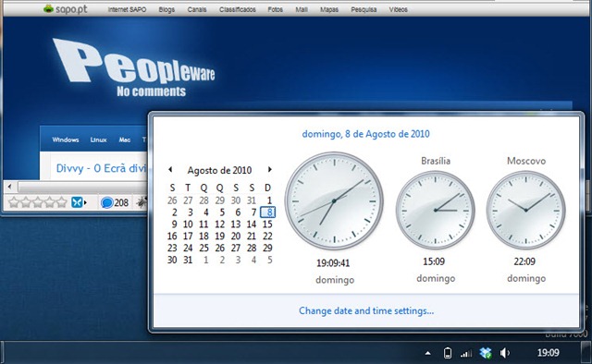Open the 208 comments bubble icon
The image size is (592, 364).
[x=107, y=203]
